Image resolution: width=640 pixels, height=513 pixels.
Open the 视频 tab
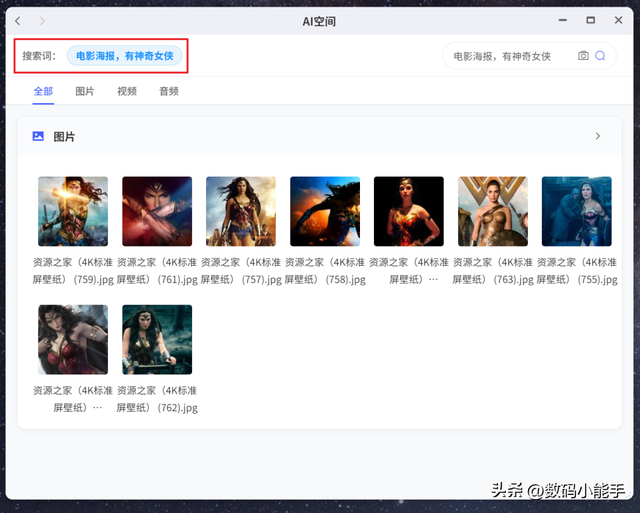127,91
